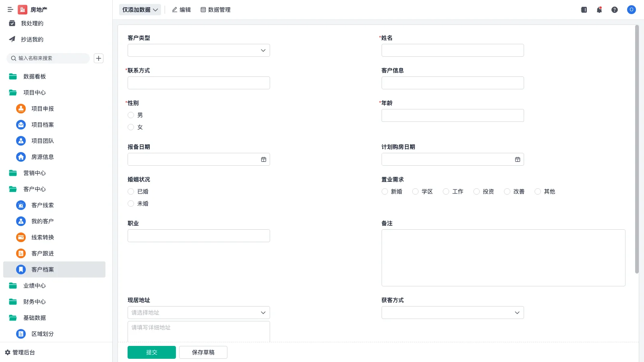This screenshot has height=362, width=644.
Task: Select the 男 gender radio button
Action: pos(130,115)
